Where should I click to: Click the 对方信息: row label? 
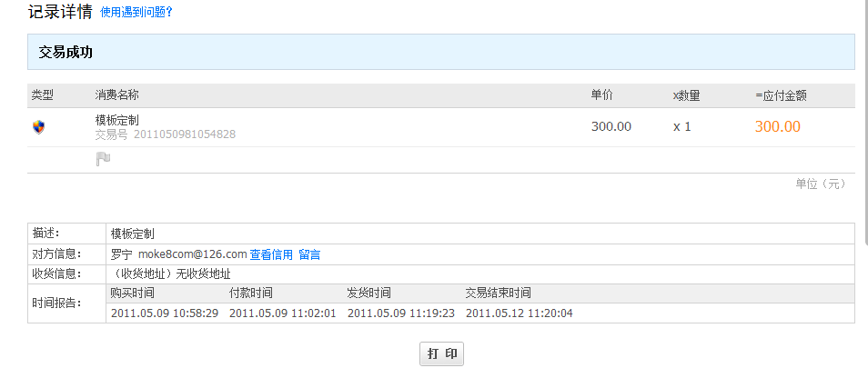coord(56,254)
